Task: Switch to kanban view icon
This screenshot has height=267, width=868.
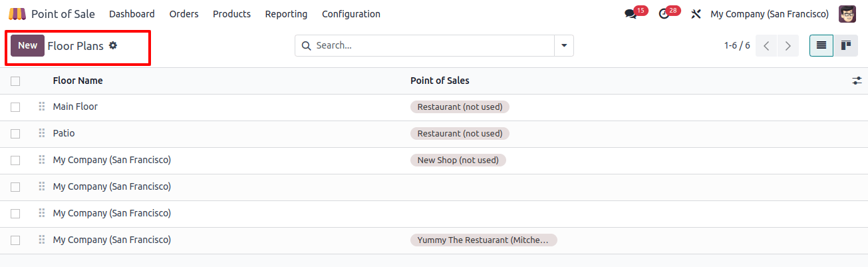Action: 846,45
